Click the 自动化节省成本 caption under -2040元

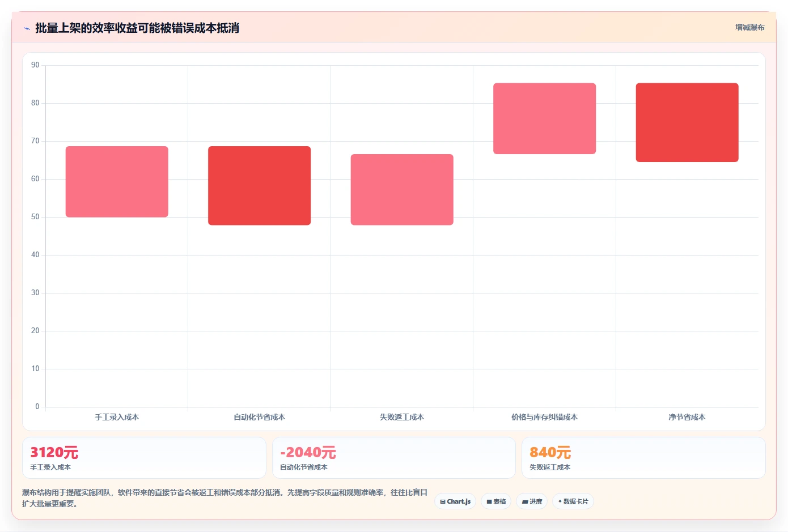(x=304, y=467)
